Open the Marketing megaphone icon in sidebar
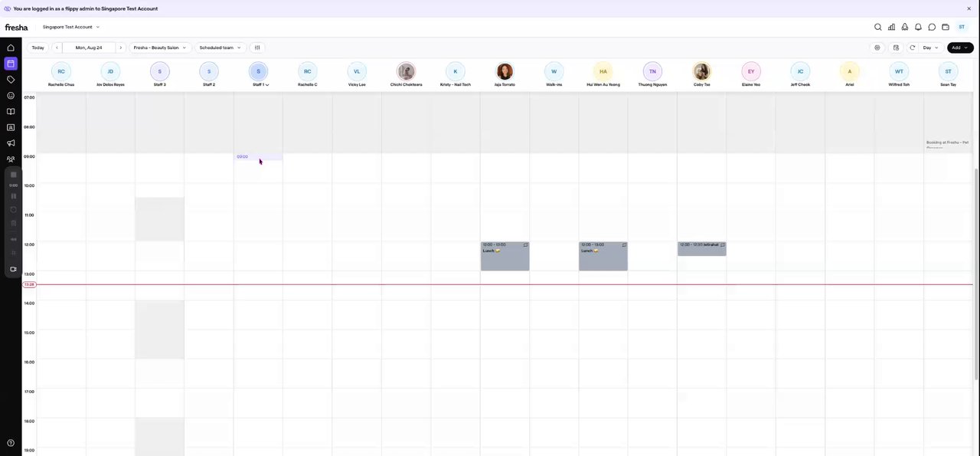Viewport: 980px width, 456px height. tap(11, 143)
